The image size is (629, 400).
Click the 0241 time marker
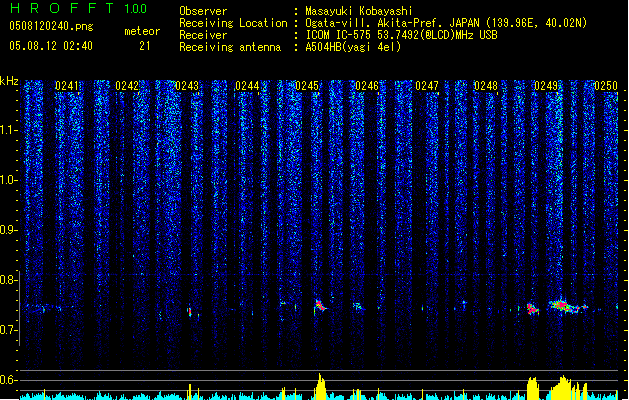tap(67, 86)
